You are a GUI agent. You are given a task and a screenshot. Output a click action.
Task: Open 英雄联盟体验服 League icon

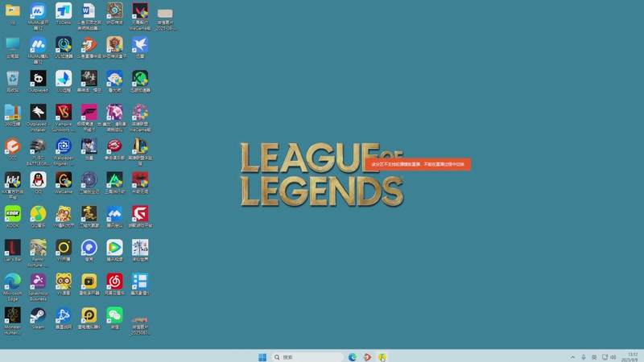click(x=140, y=152)
